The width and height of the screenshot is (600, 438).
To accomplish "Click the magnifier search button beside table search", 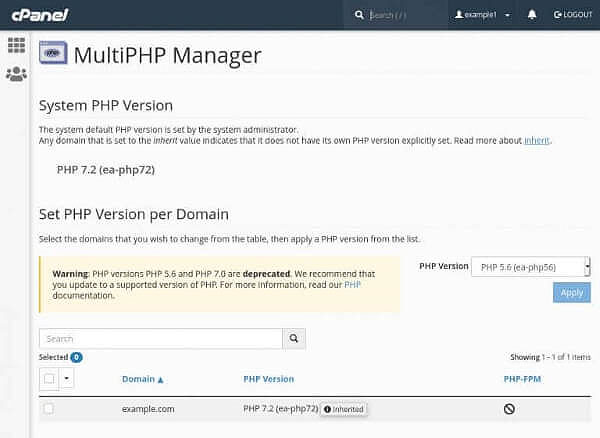I will click(x=294, y=339).
